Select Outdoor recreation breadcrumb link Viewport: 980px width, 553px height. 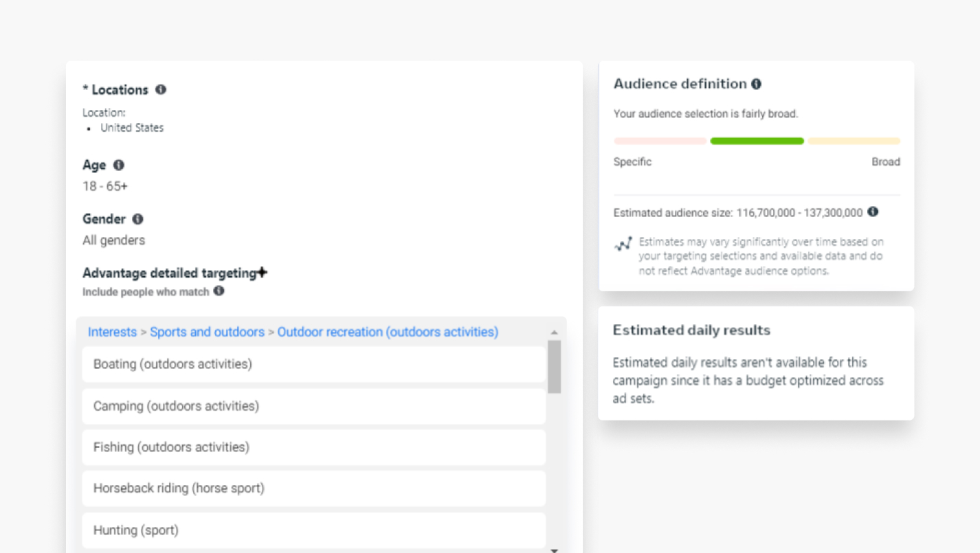pyautogui.click(x=388, y=332)
